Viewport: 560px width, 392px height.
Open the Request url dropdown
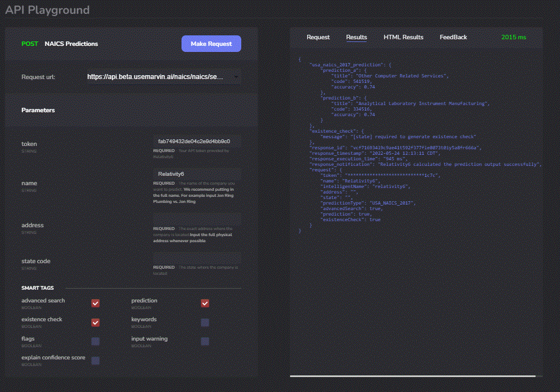[x=163, y=77]
